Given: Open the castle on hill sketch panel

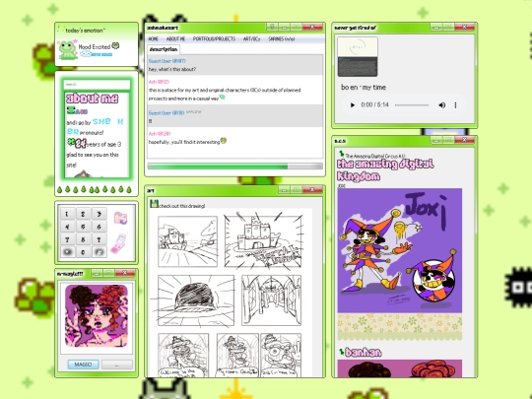Looking at the screenshot, I should [187, 241].
